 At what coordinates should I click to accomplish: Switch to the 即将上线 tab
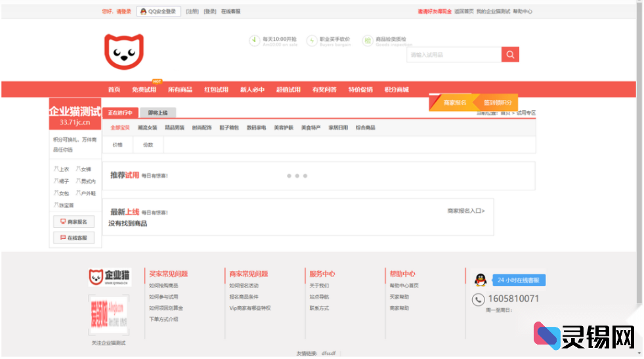pos(158,112)
